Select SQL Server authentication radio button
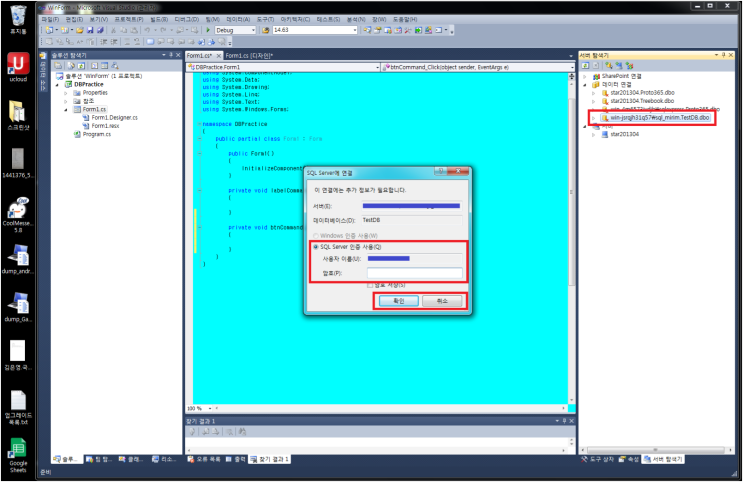 (314, 246)
